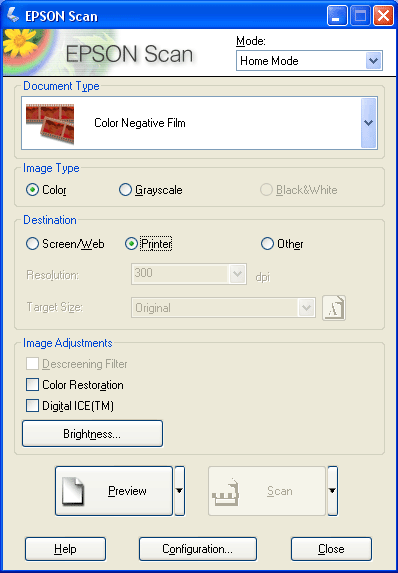Choose Screen/Web as destination
The width and height of the screenshot is (398, 573).
tap(65, 244)
